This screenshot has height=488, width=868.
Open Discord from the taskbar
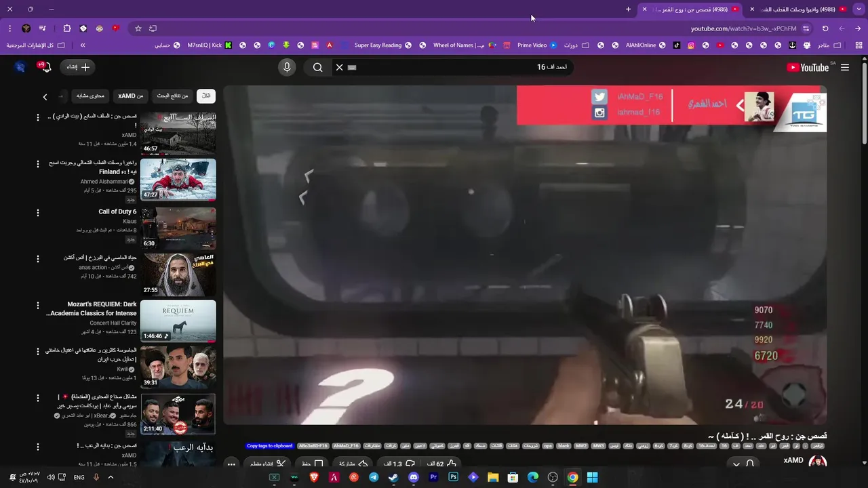tap(414, 477)
